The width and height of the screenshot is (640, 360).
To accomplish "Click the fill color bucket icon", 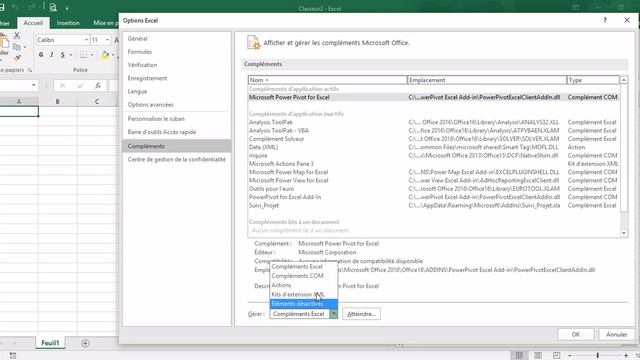I will click(x=105, y=55).
